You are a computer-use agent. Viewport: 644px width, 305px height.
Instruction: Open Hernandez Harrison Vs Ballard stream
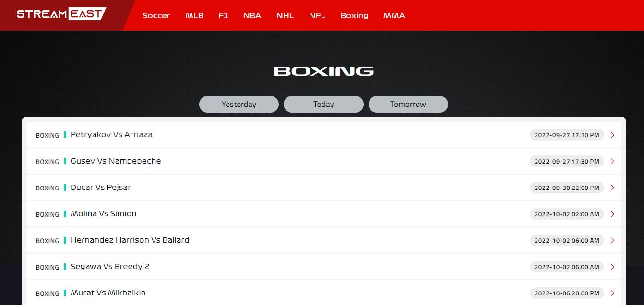click(323, 240)
